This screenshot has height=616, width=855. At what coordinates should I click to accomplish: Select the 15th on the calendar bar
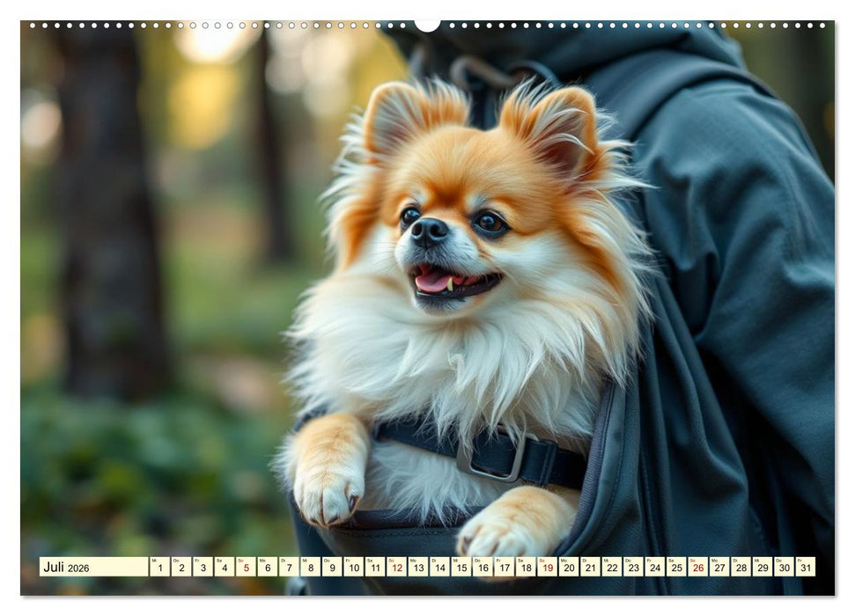coord(461,568)
